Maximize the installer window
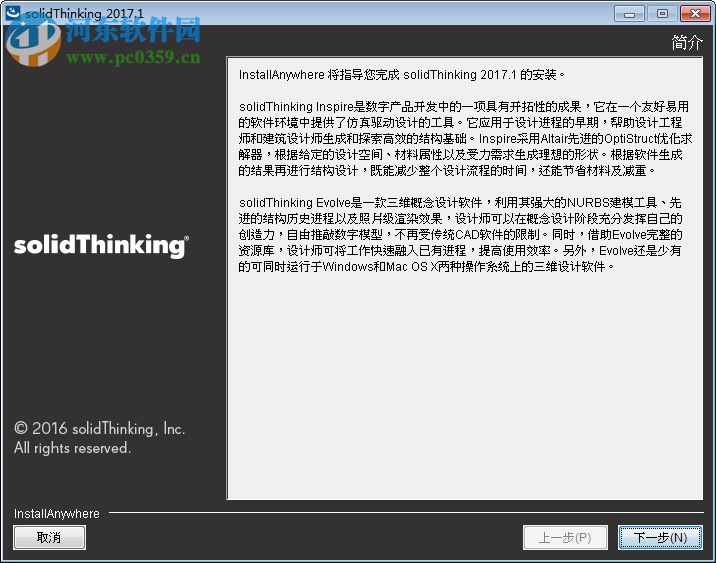 pos(662,14)
